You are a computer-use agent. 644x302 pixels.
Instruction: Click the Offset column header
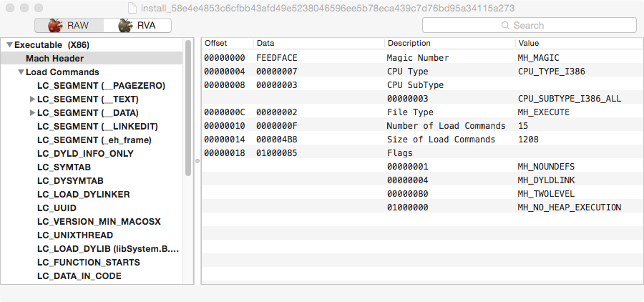227,44
